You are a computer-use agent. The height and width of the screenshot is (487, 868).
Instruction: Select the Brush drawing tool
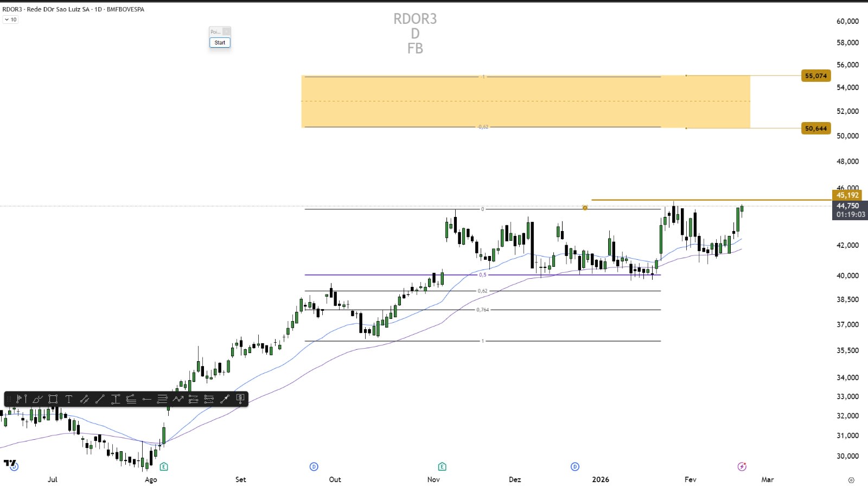(37, 399)
